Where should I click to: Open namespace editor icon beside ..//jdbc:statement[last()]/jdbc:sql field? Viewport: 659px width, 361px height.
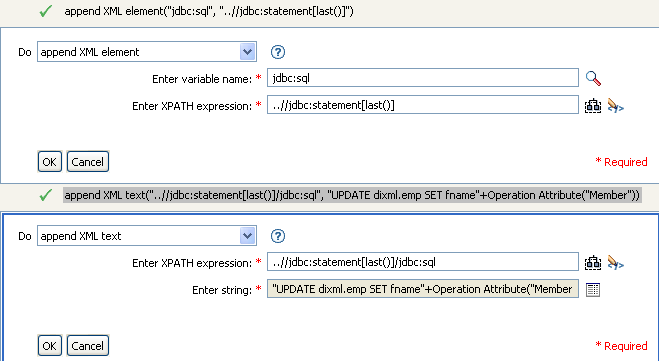click(x=593, y=263)
